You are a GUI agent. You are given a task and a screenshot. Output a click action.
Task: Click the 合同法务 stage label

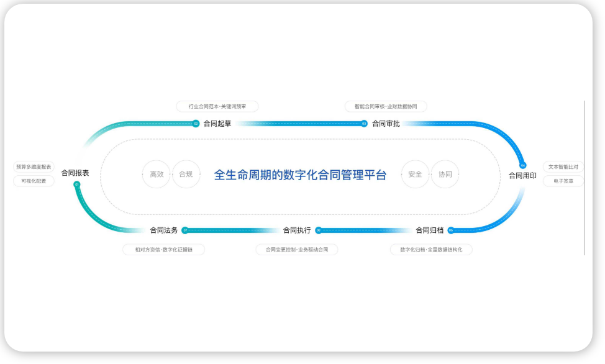pos(163,230)
